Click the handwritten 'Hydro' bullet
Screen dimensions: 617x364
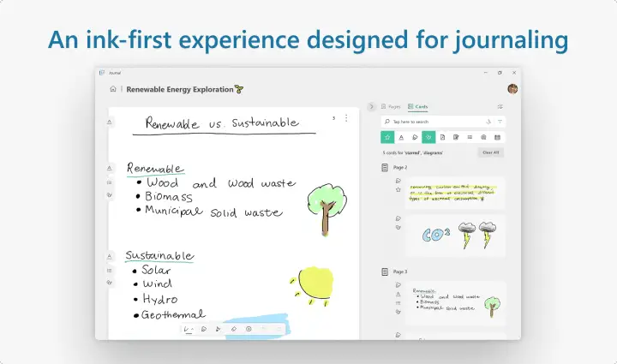tap(160, 299)
